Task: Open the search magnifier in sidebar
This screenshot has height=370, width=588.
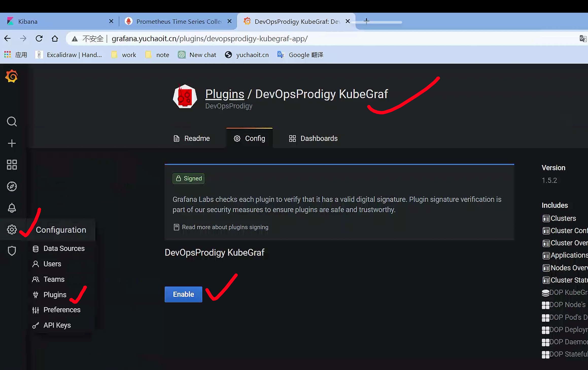Action: pos(12,122)
